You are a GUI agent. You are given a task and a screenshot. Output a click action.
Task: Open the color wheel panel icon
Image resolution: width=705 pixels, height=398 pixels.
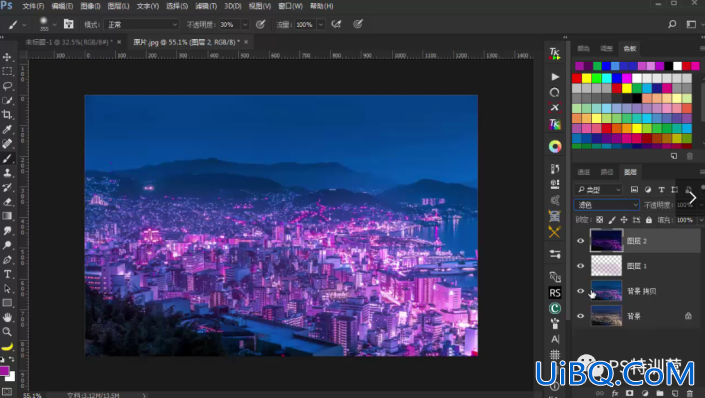555,147
